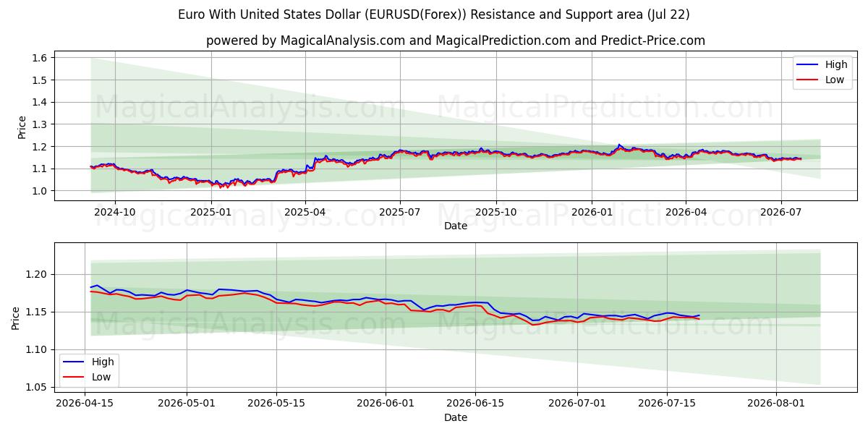This screenshot has height=434, width=868.
Task: Click the '2026-04-15' tick in the bottom chart
Action: (85, 404)
